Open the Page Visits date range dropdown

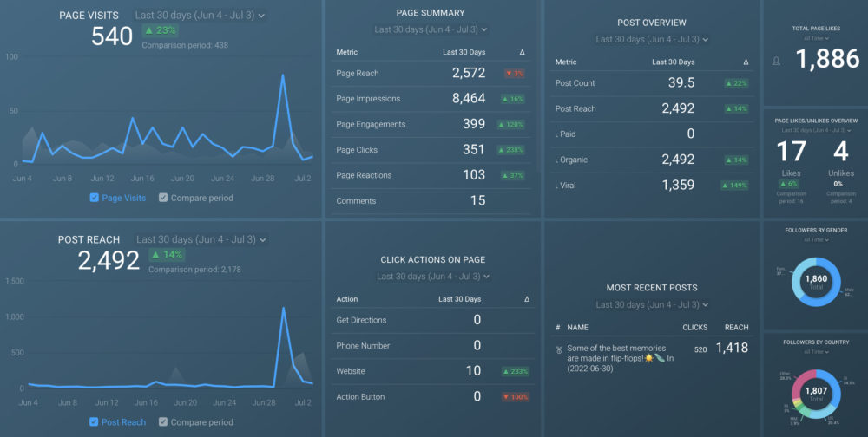tap(200, 16)
